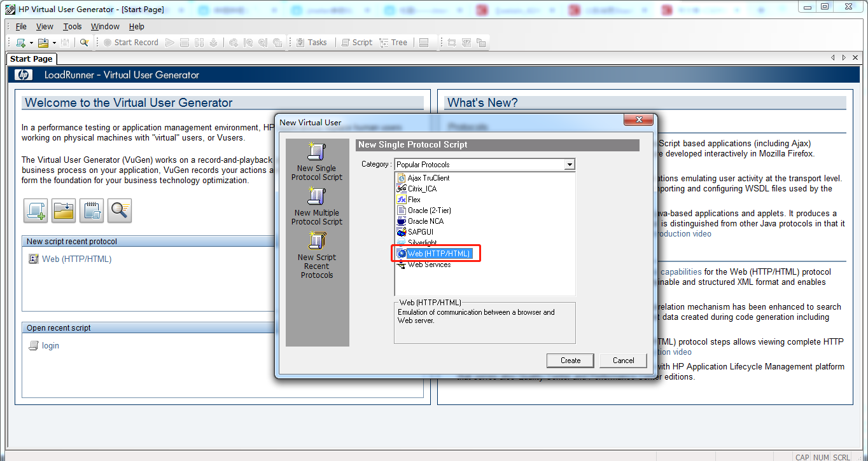Click the Create button

[570, 361]
